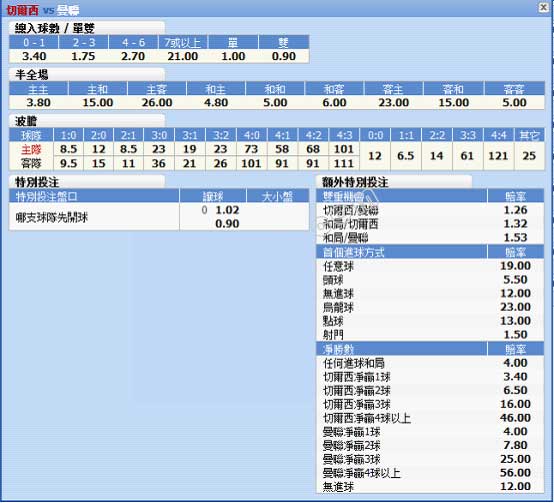The height and width of the screenshot is (503, 554).
Task: Pick half/full 和客 odds 6.00
Action: (x=334, y=103)
